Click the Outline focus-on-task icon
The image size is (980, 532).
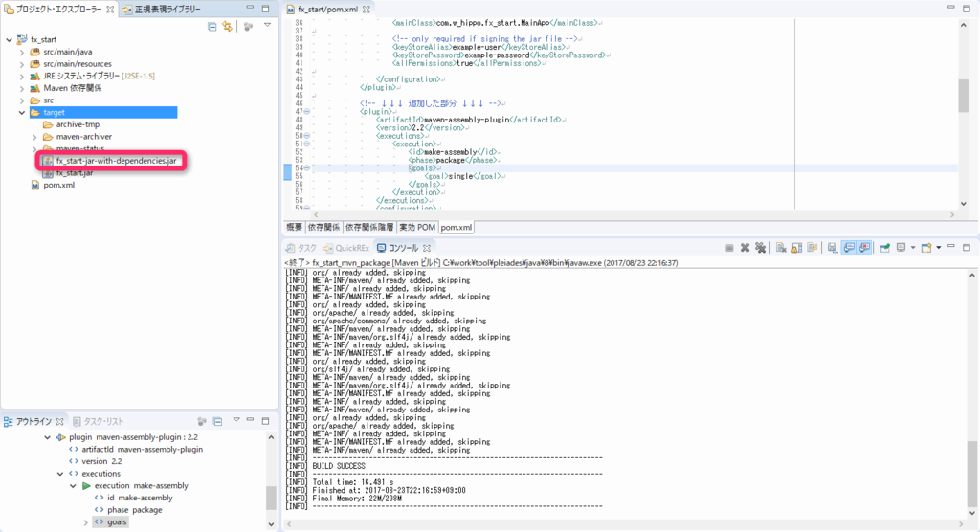202,421
